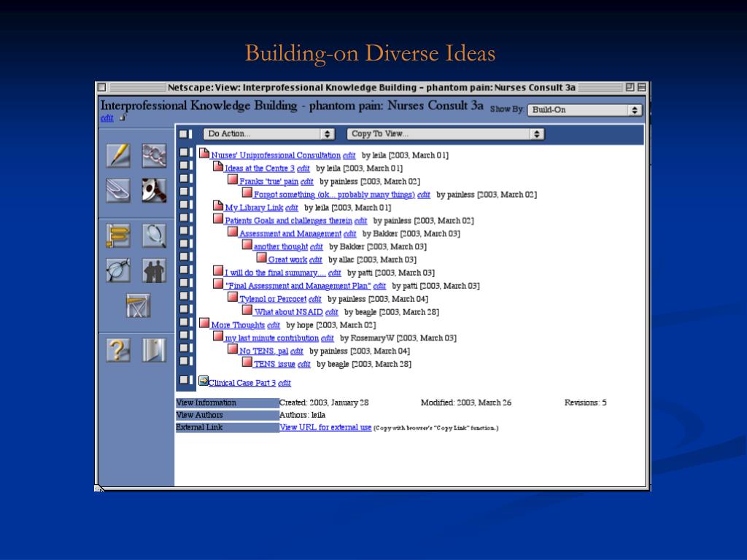The image size is (747, 560).
Task: Click the magnifying glass search icon
Action: pos(154,236)
